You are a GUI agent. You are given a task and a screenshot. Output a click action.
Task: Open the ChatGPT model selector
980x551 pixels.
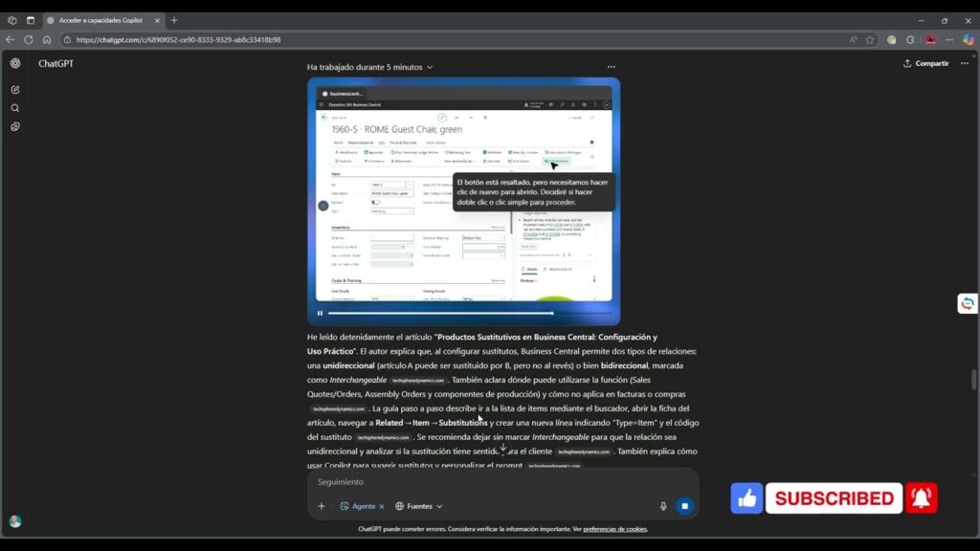pos(56,64)
